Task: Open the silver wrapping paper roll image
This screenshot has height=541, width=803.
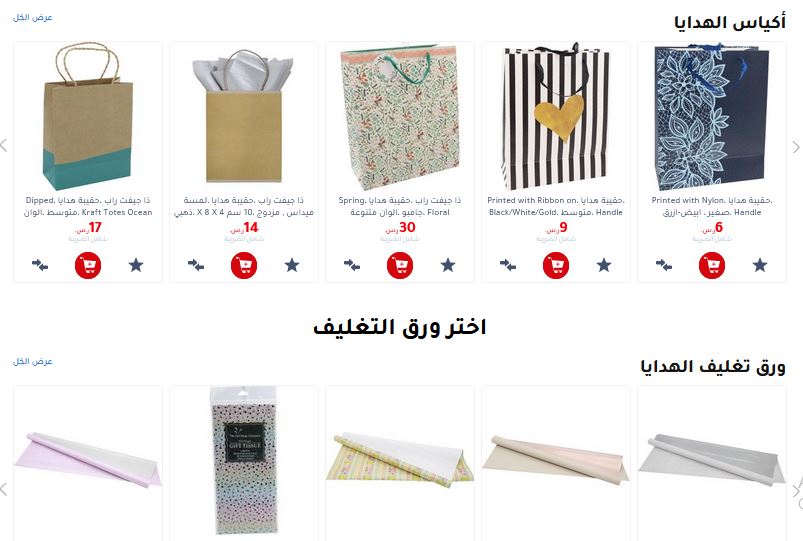Action: point(712,459)
